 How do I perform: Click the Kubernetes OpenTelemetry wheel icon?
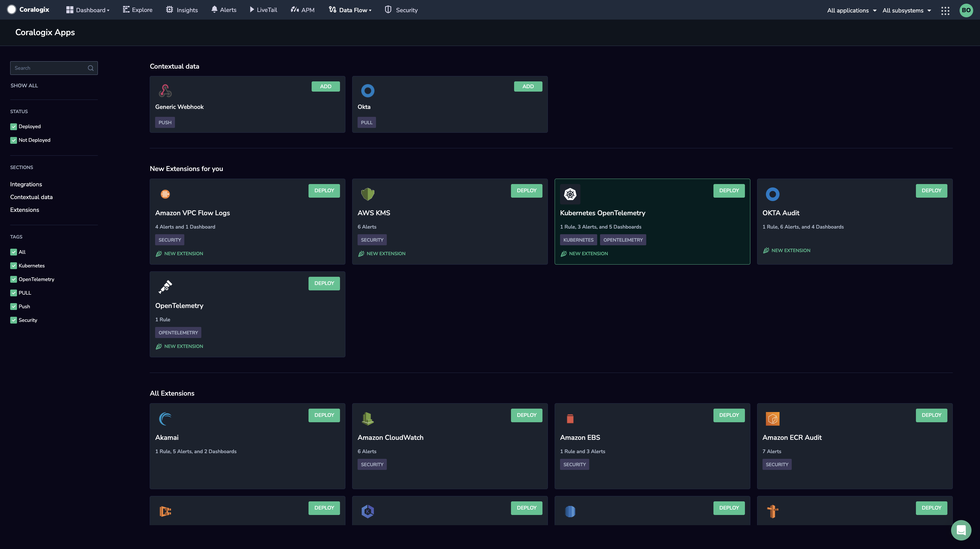(570, 194)
